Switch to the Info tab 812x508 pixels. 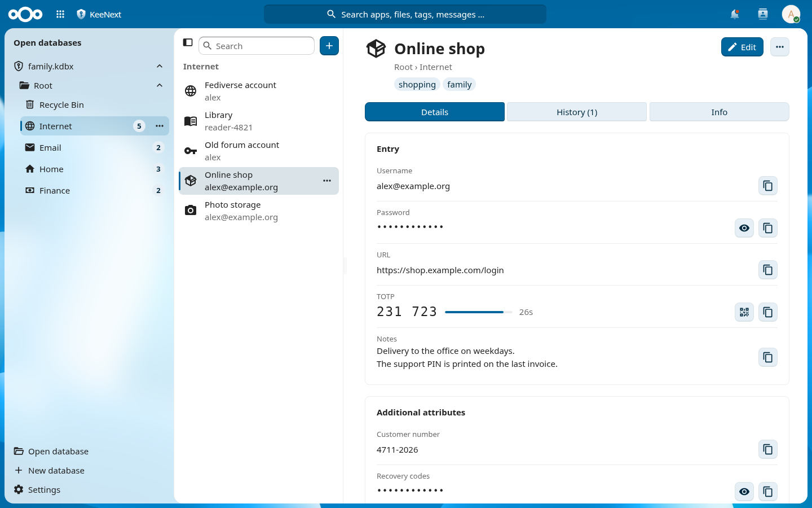pyautogui.click(x=719, y=112)
